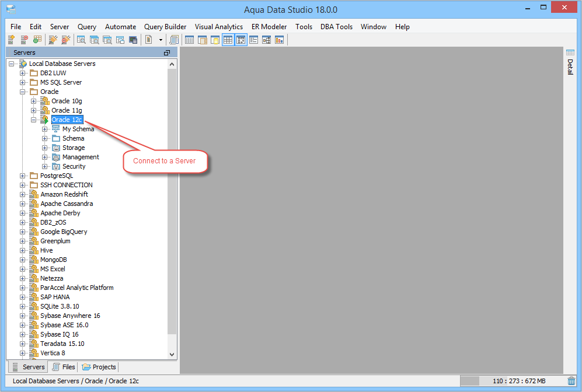Click the script scroll icon in toolbar
Viewport: 582px width, 392px height.
click(174, 40)
